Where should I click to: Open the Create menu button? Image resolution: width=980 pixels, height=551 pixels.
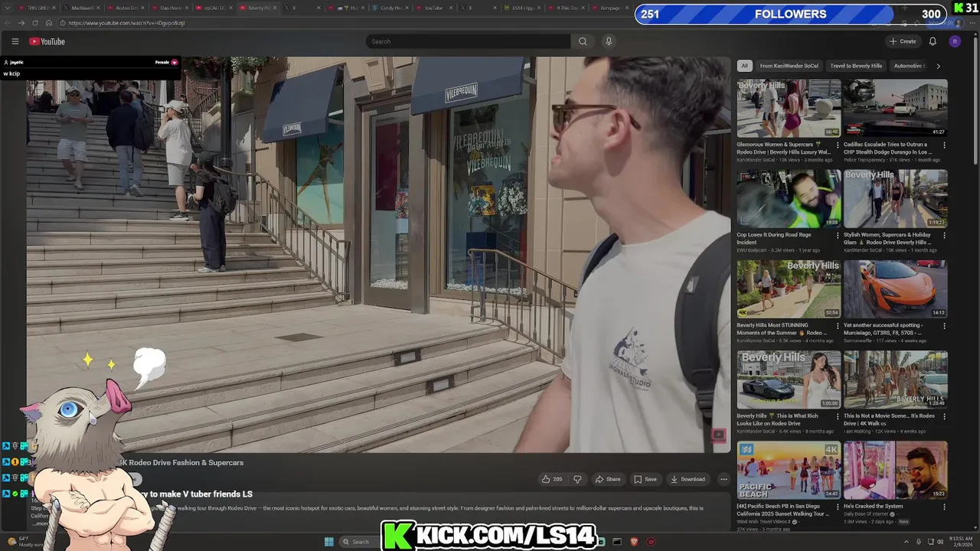coord(903,41)
